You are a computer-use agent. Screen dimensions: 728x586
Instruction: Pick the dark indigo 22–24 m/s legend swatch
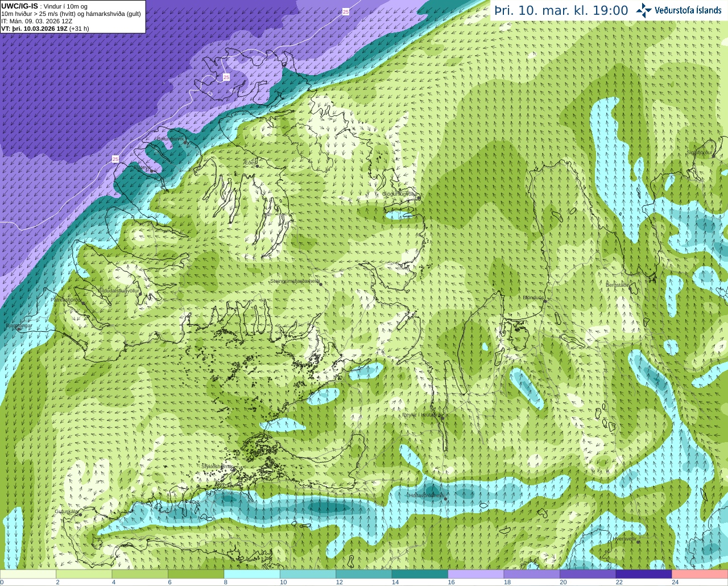click(x=644, y=574)
